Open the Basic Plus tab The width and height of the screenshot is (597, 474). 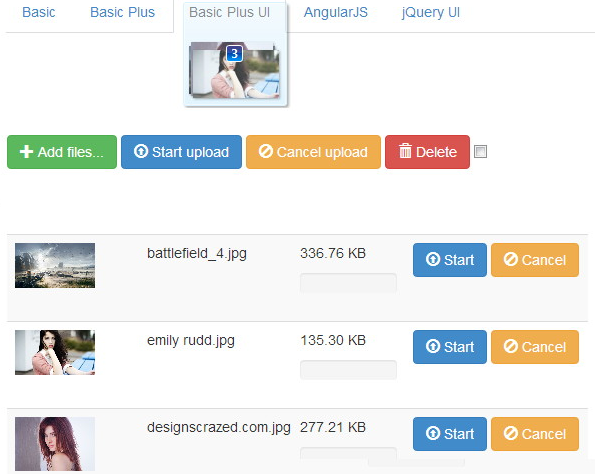point(123,12)
